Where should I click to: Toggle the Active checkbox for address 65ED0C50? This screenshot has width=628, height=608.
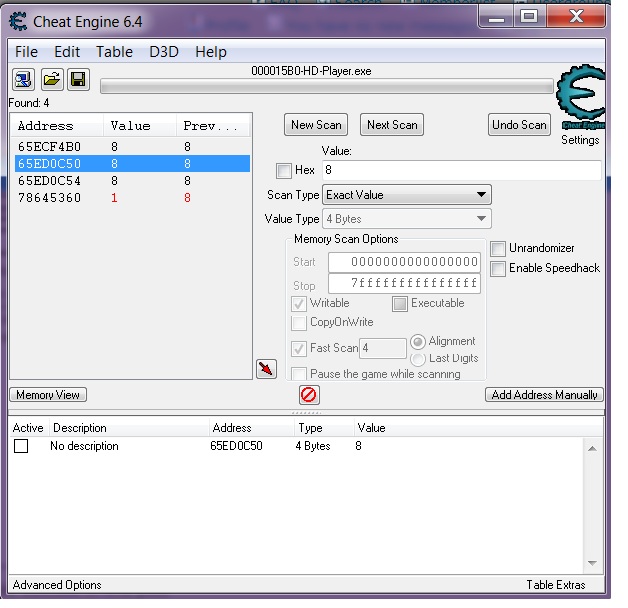click(x=21, y=446)
